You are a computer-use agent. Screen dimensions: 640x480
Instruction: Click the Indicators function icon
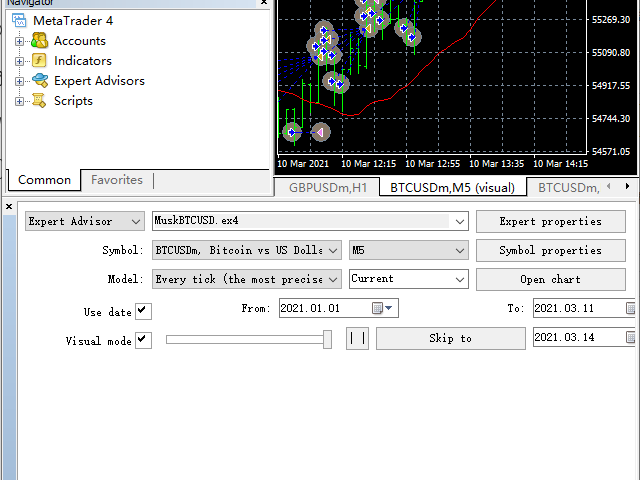(39, 61)
